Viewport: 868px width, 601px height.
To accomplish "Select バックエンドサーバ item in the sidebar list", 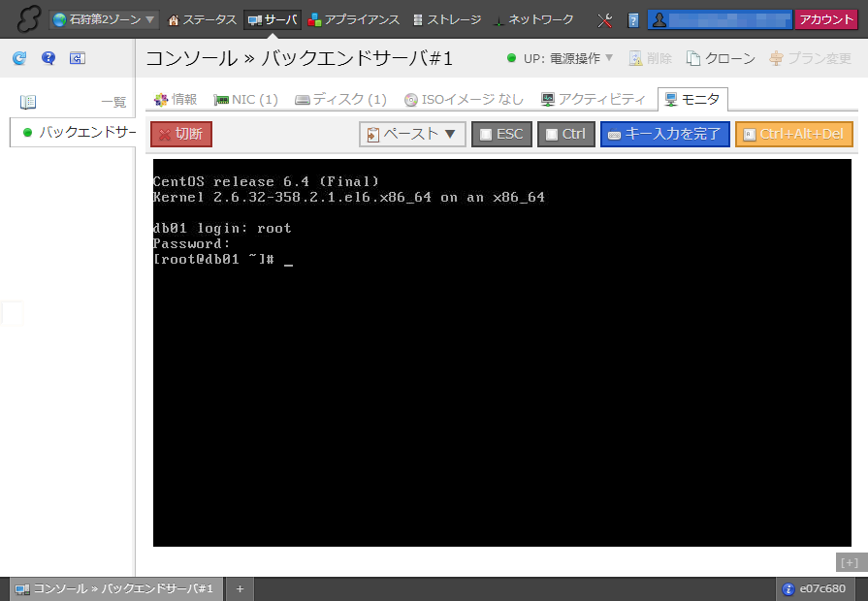I will (80, 132).
